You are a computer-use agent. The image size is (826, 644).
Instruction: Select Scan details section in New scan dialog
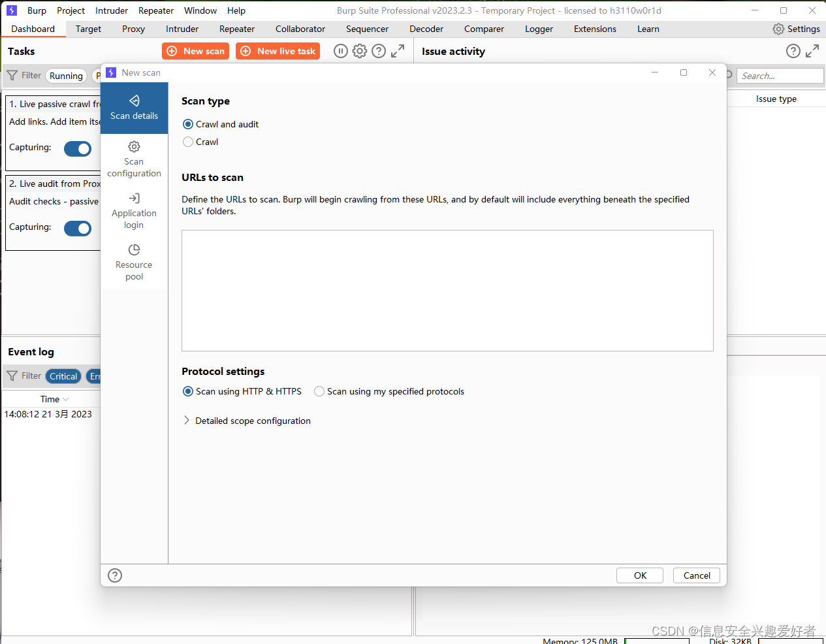(134, 108)
